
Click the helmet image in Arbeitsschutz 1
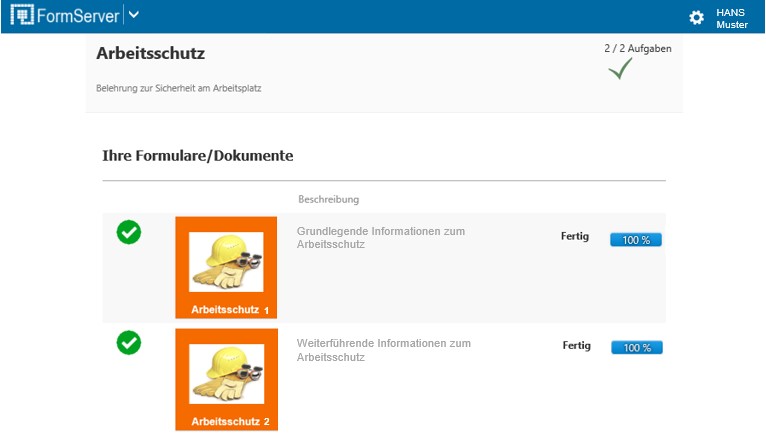coord(226,261)
